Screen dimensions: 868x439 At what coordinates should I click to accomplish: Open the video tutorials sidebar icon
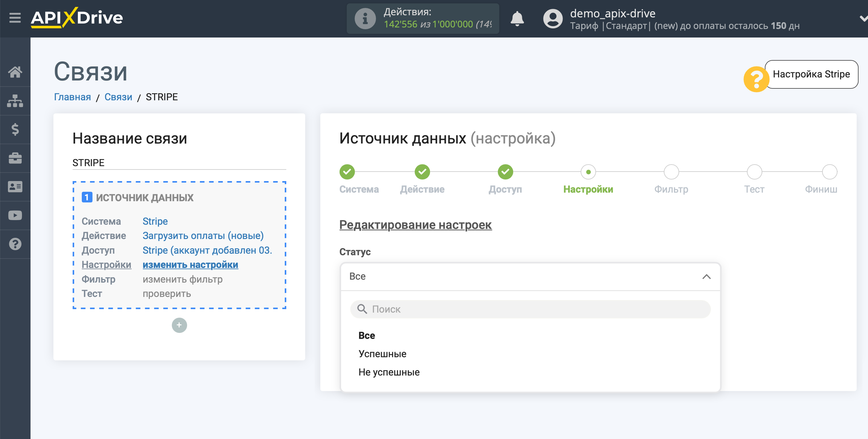pos(15,215)
